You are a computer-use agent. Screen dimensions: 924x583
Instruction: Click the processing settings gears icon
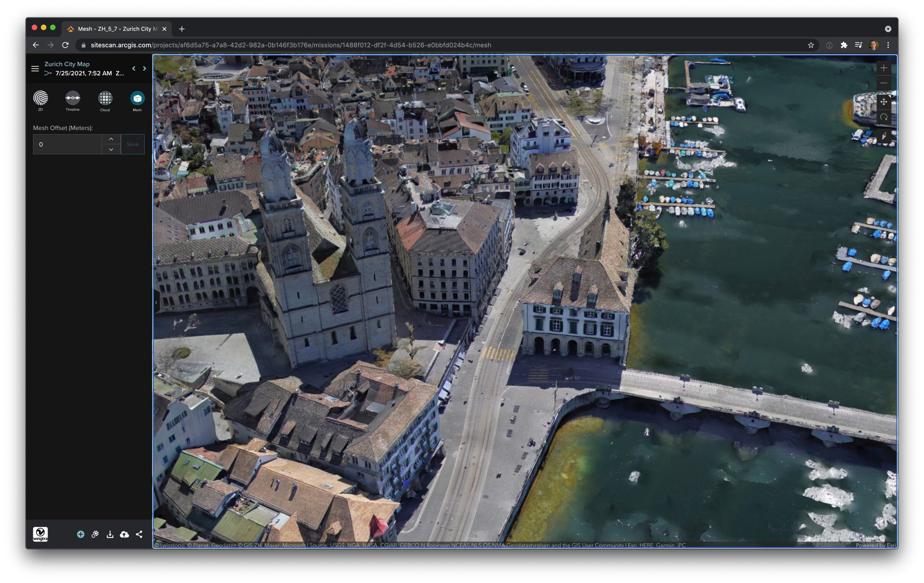95,534
